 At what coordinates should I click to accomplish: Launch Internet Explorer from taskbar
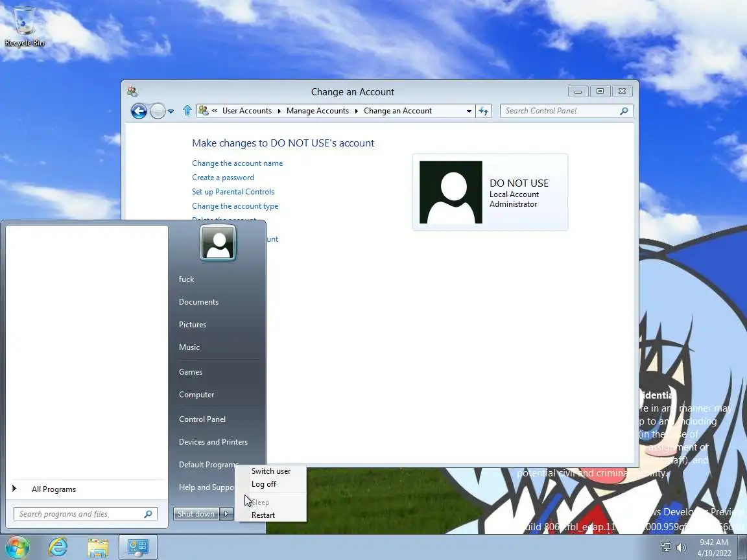pyautogui.click(x=58, y=548)
